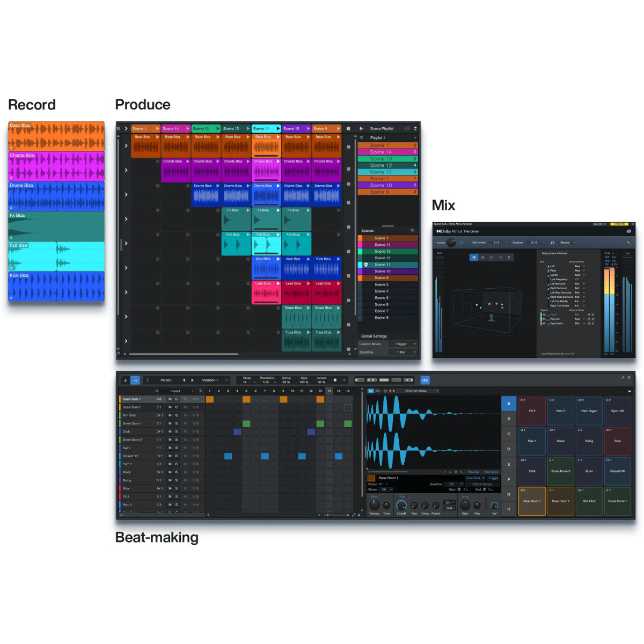Viewport: 644px width, 644px height.
Task: Click the blue pad view icon in toolbar
Action: 425,380
